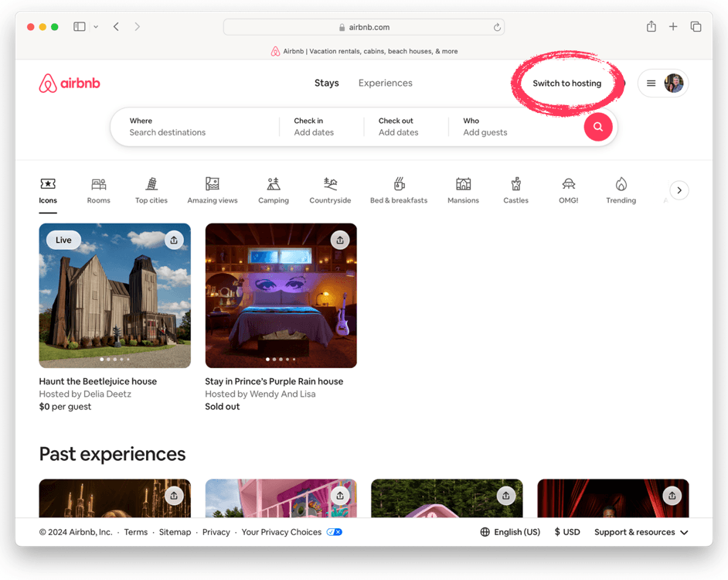Share the forest past experience card
Screen dimensions: 728x580
[506, 496]
